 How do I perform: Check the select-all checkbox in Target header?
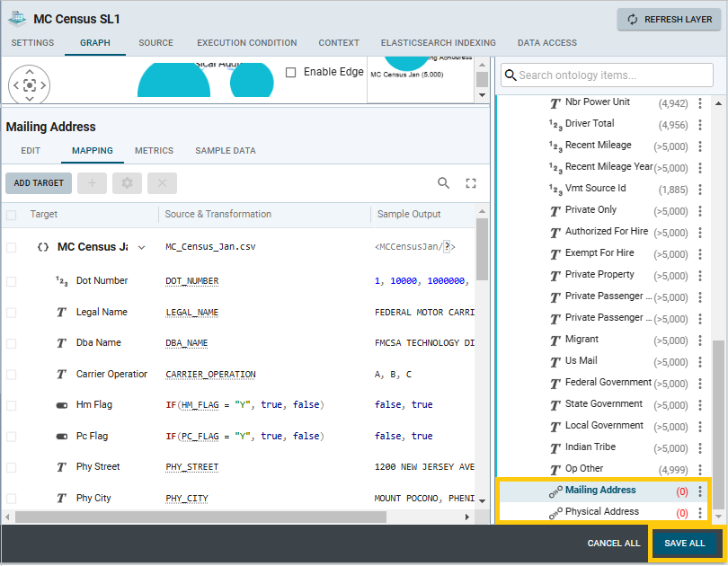click(12, 215)
